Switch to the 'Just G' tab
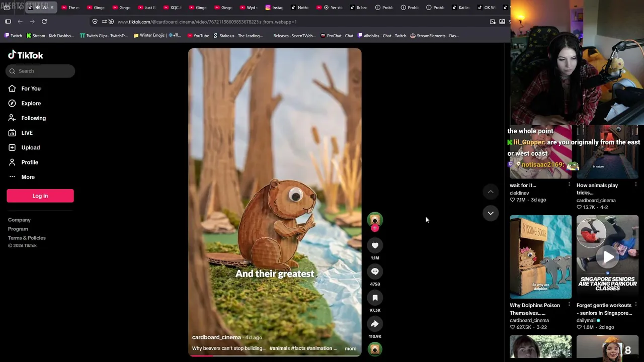 tap(147, 8)
